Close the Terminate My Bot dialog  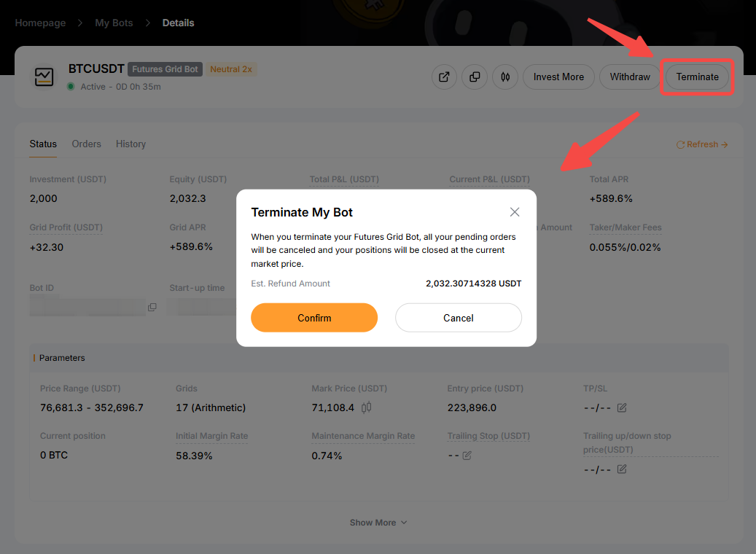(x=515, y=212)
